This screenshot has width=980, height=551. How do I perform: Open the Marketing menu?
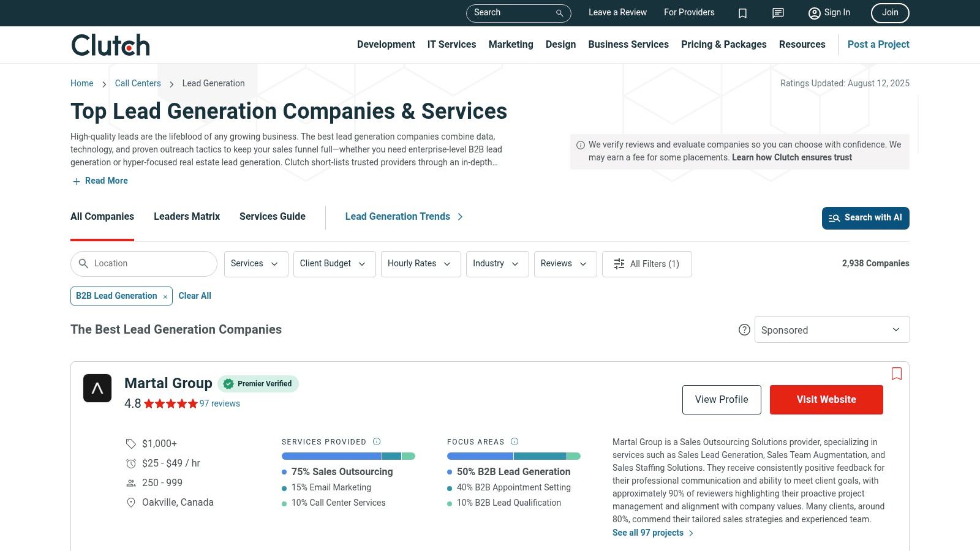(x=511, y=45)
